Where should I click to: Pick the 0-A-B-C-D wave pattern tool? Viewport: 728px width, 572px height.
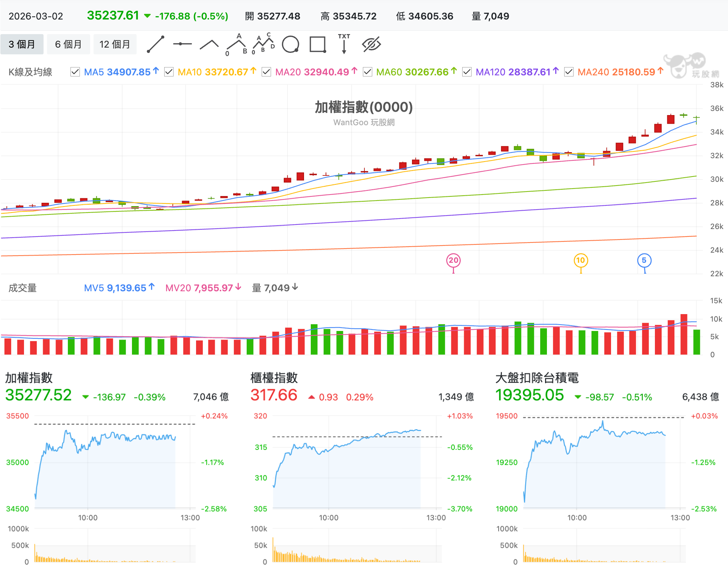(263, 44)
